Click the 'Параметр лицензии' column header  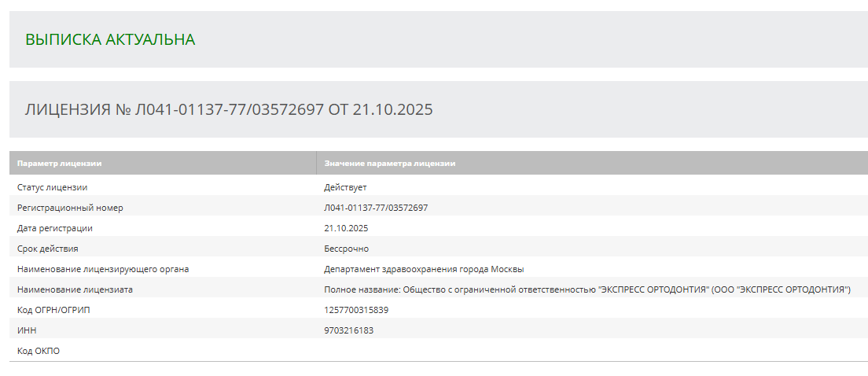tap(59, 164)
